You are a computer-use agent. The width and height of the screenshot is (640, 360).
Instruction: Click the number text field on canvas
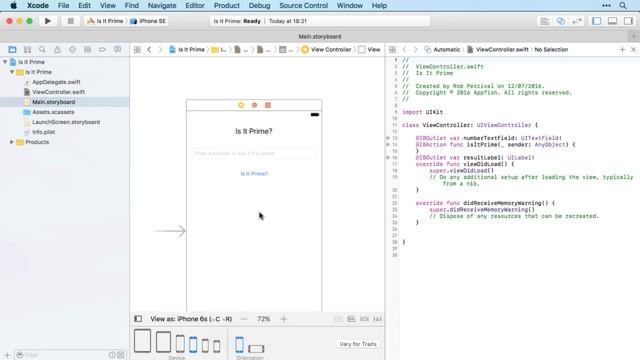click(253, 153)
